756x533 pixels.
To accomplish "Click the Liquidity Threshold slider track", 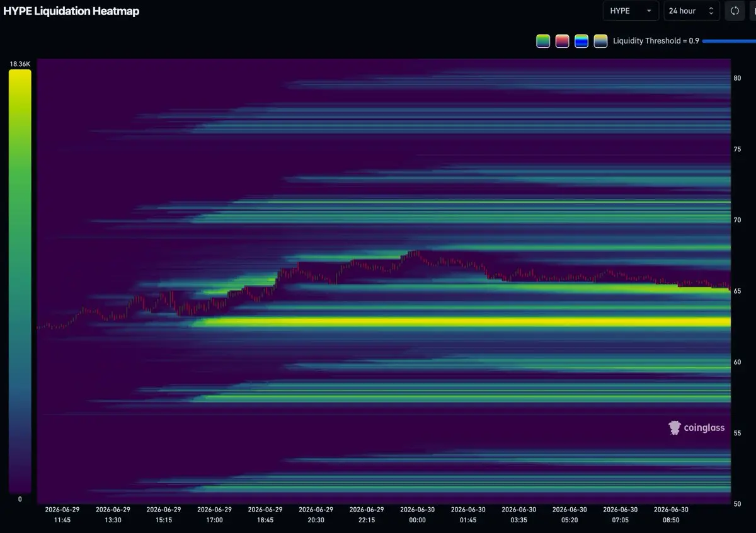I will tap(729, 41).
